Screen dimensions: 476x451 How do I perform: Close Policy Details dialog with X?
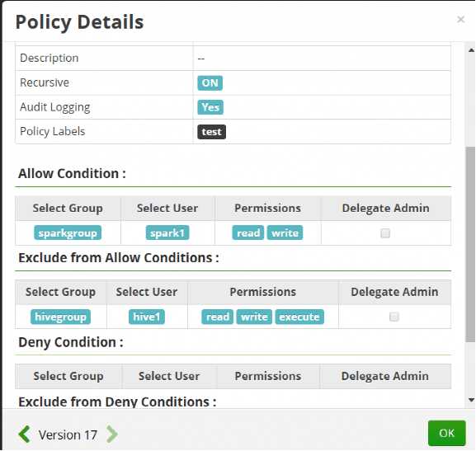[460, 20]
